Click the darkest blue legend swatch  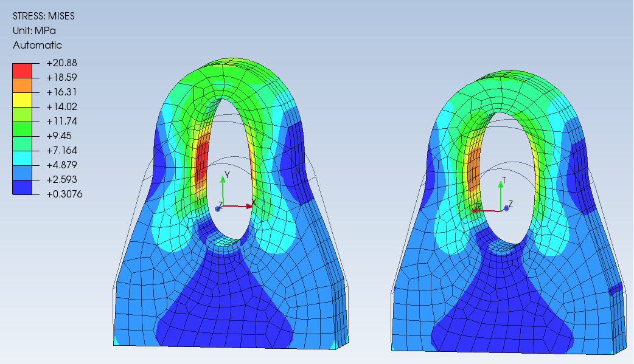(23, 187)
